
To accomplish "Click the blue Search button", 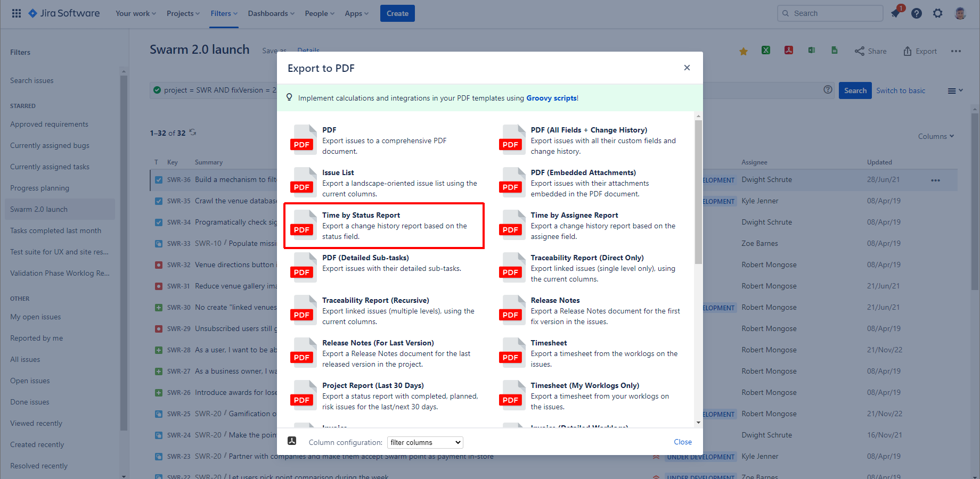I will [855, 90].
